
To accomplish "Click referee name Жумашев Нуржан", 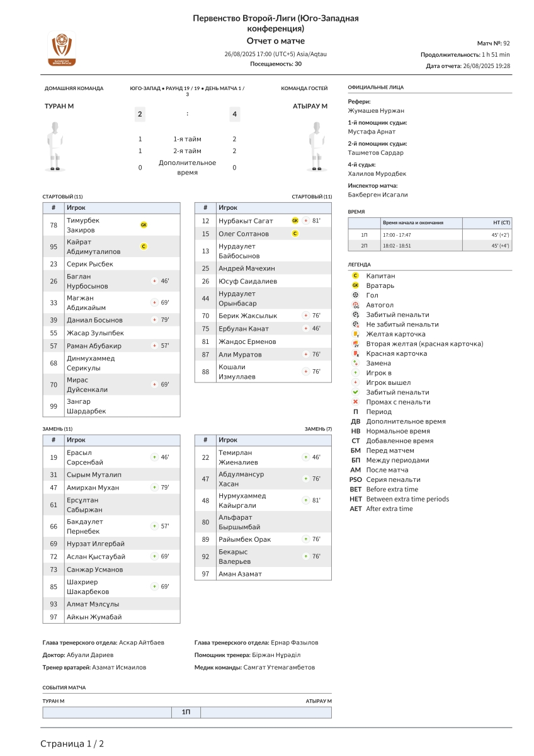I will pos(376,111).
